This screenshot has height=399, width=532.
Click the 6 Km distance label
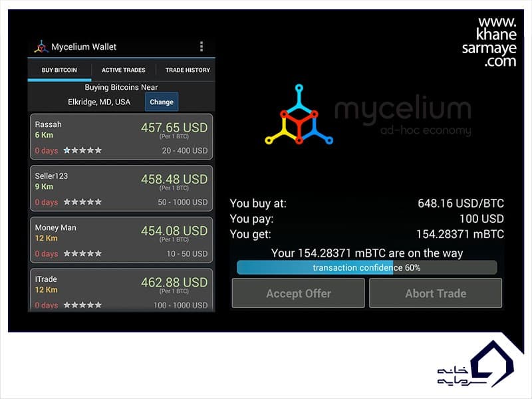tap(44, 135)
